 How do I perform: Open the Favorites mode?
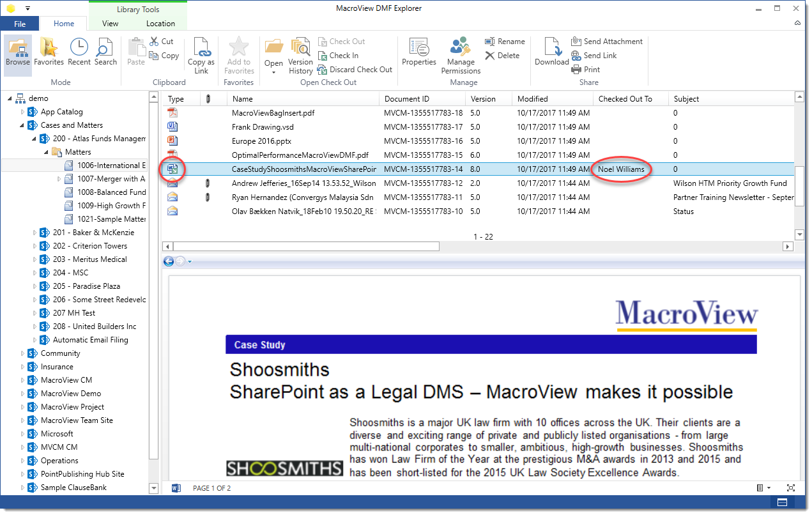pyautogui.click(x=49, y=52)
